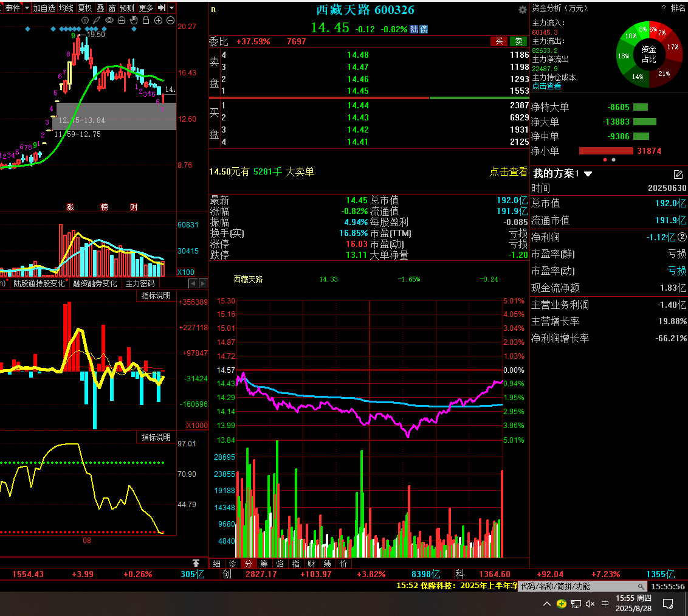
Task: Click the green 卖 sell button
Action: 518,41
